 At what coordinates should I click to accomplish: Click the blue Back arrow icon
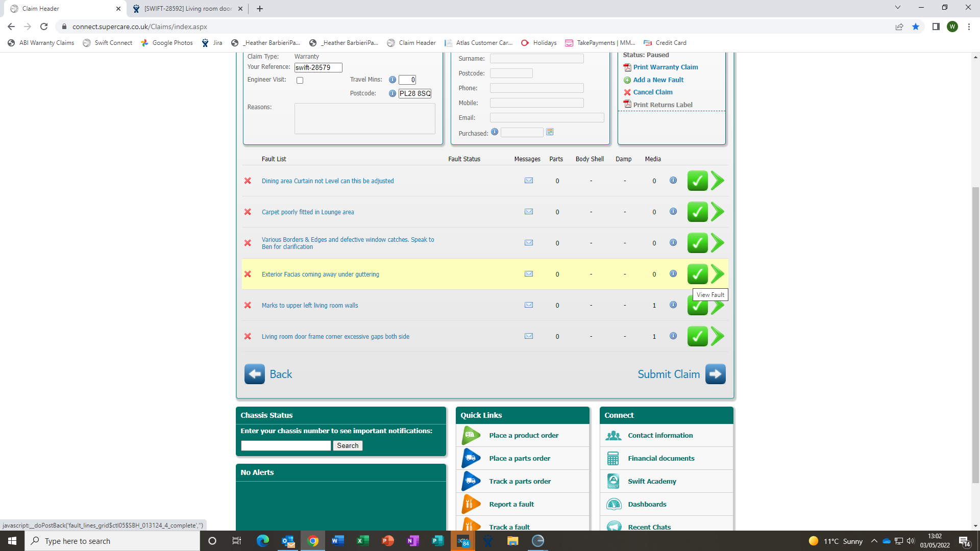pos(254,374)
